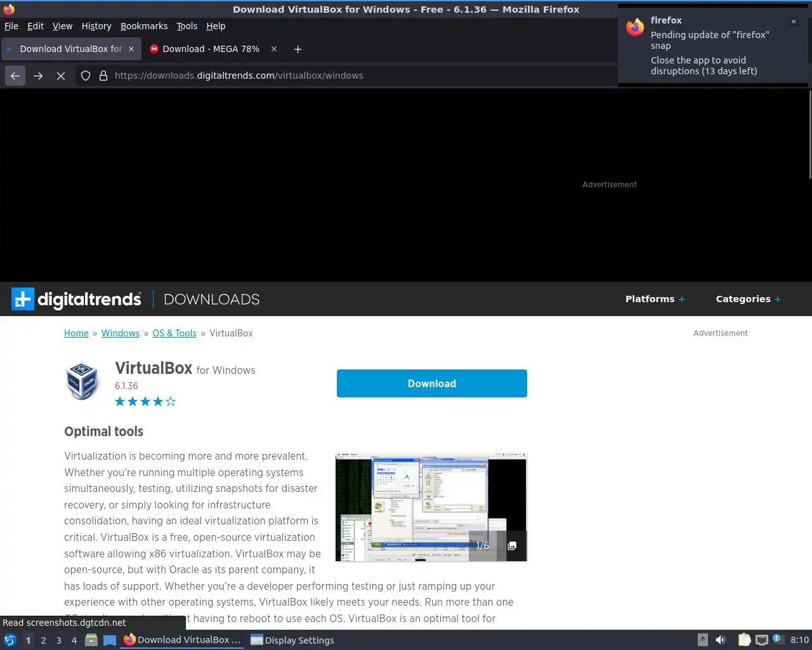Close the Download VirtualBox tab

(x=131, y=49)
